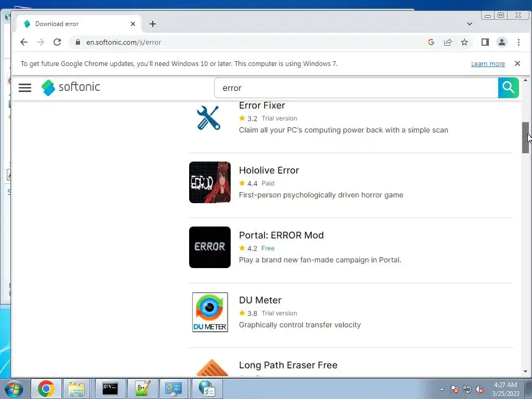Image resolution: width=532 pixels, height=399 pixels.
Task: Open Long Path Eraser Free title
Action: coord(288,365)
